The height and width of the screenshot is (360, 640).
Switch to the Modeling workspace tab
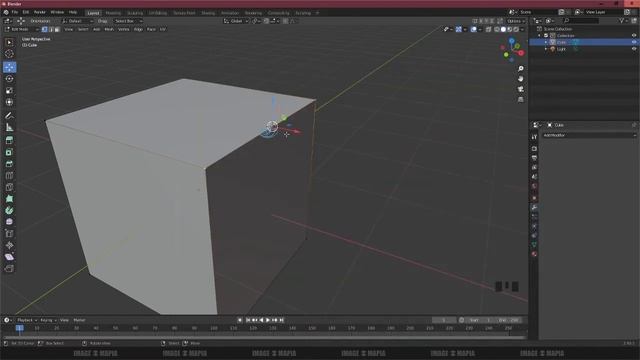pyautogui.click(x=113, y=13)
